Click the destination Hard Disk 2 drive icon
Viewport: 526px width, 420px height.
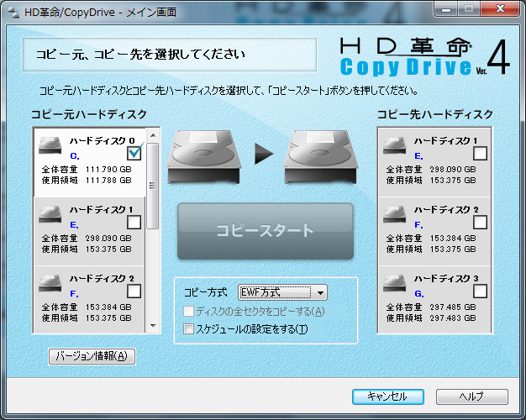pos(395,214)
